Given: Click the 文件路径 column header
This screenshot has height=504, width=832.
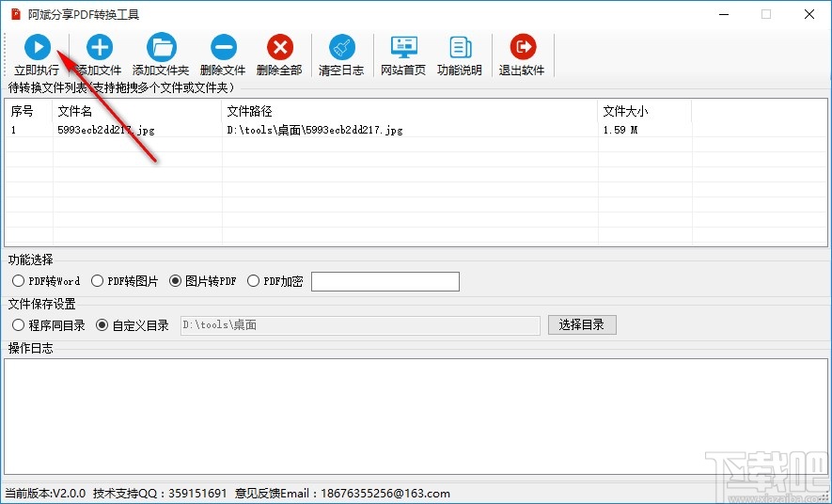Looking at the screenshot, I should 410,111.
